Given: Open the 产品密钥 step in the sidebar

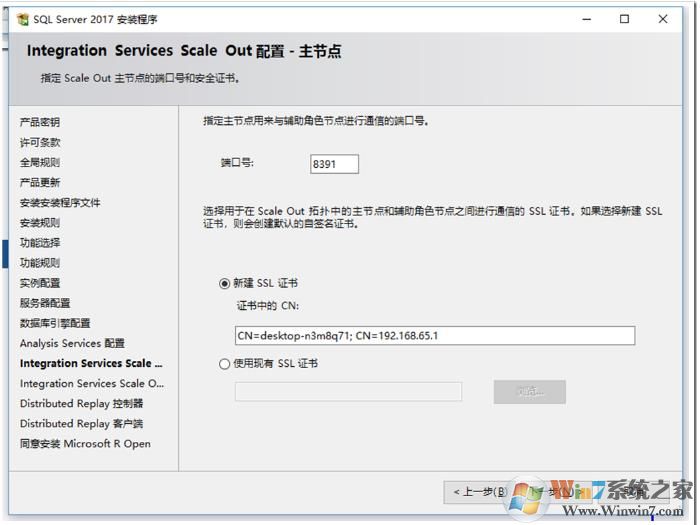Looking at the screenshot, I should point(40,122).
